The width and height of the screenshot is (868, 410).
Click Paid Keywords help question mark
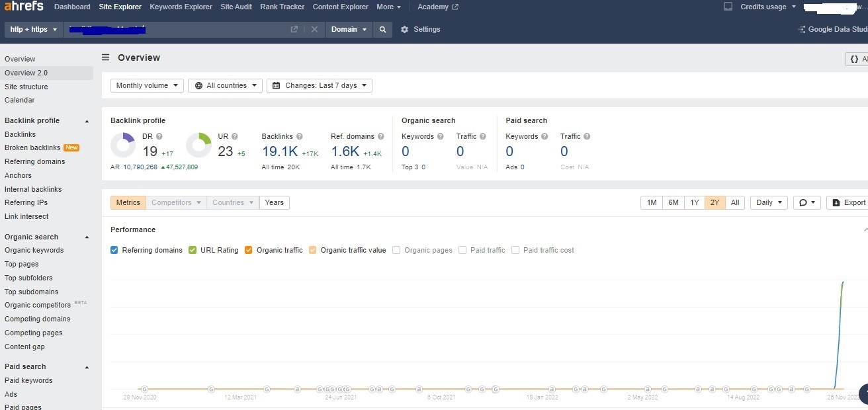[544, 136]
